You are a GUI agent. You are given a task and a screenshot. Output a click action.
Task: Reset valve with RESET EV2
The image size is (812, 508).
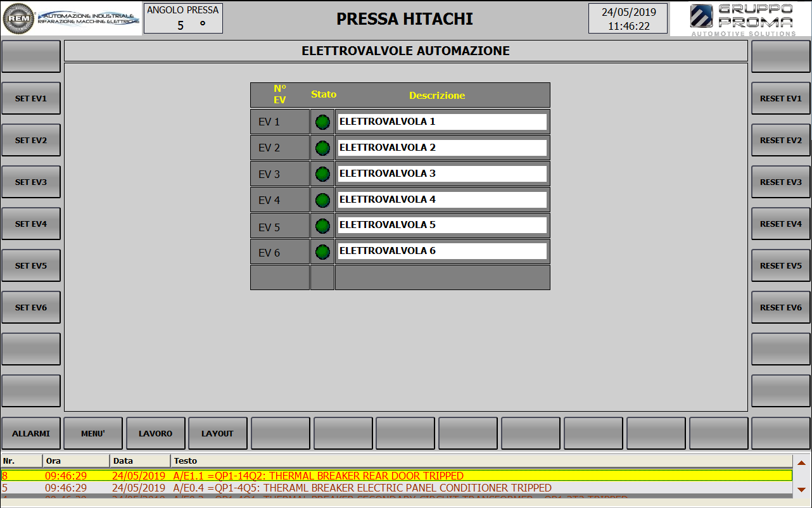[781, 140]
